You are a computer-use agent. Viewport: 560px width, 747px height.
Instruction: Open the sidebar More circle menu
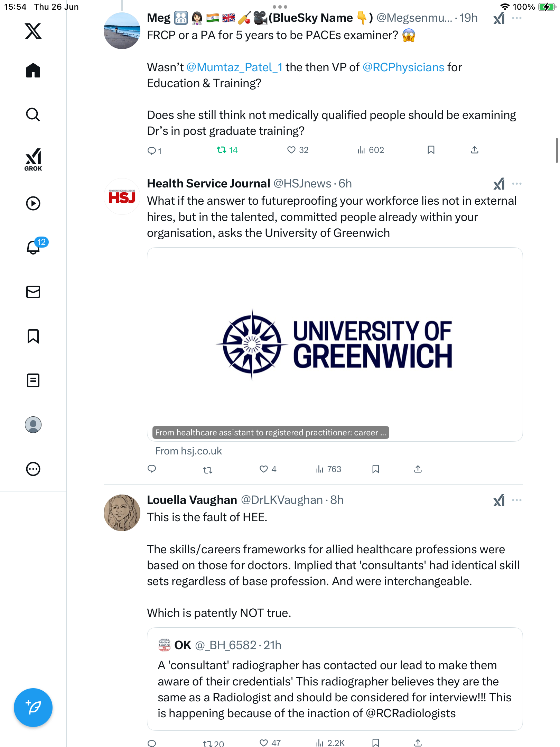pyautogui.click(x=33, y=469)
